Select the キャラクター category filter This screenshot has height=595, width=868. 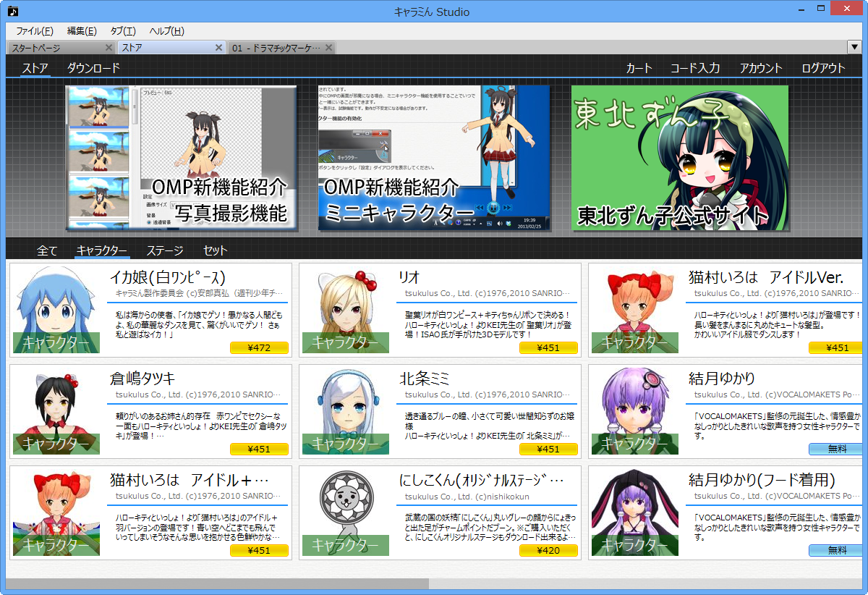click(x=102, y=250)
